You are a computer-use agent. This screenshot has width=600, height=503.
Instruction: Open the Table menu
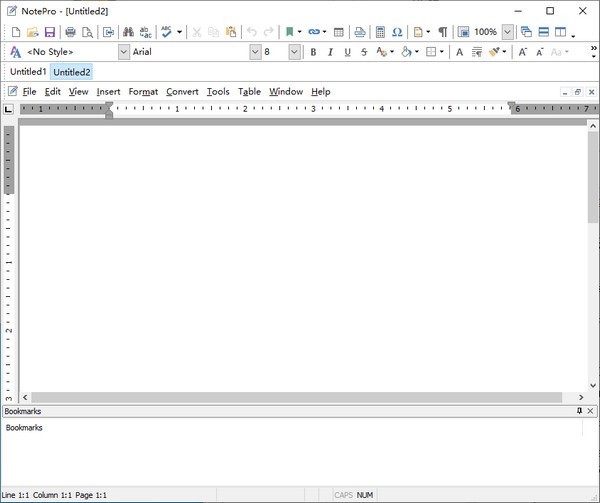[249, 92]
